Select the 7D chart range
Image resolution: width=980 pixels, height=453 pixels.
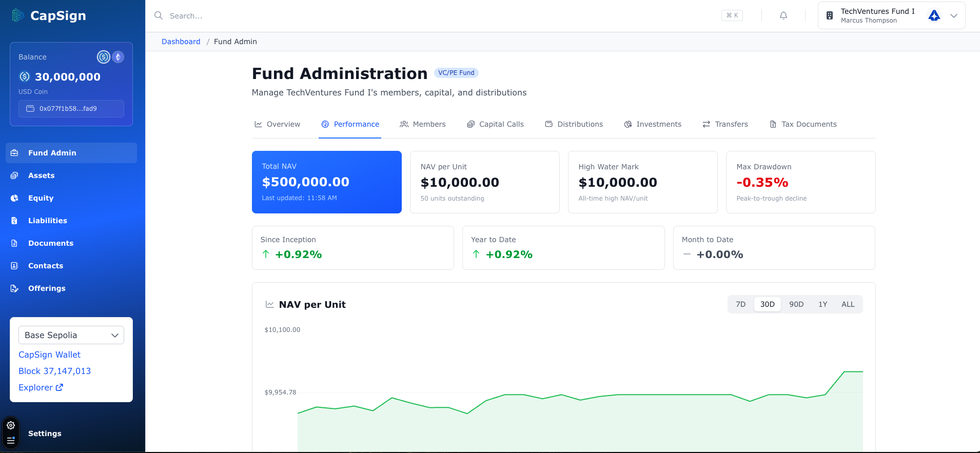coord(740,304)
